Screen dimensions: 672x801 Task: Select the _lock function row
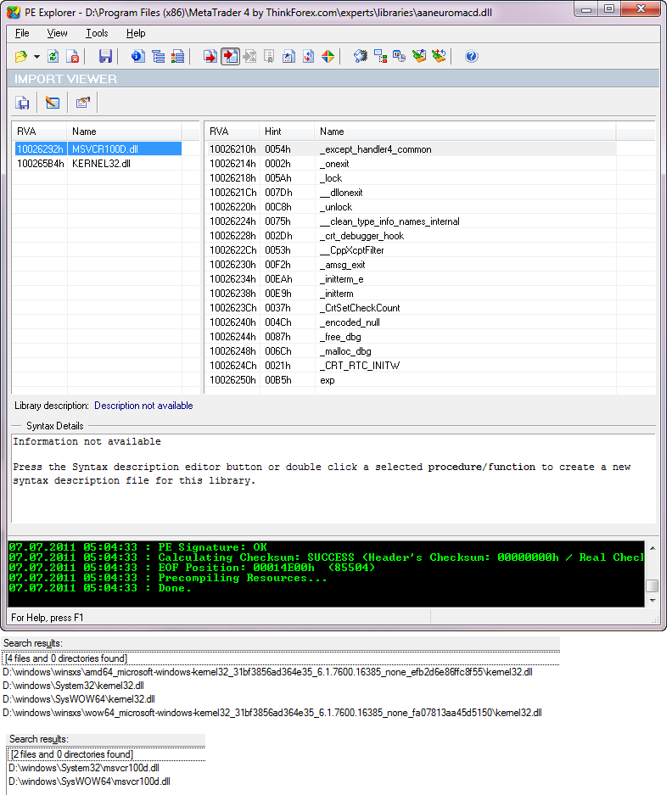pos(411,178)
